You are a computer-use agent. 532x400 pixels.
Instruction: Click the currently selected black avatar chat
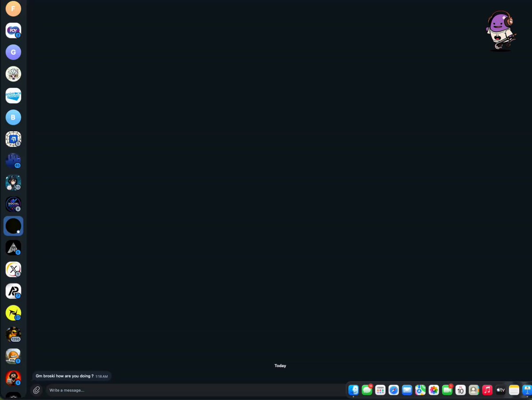(13, 226)
